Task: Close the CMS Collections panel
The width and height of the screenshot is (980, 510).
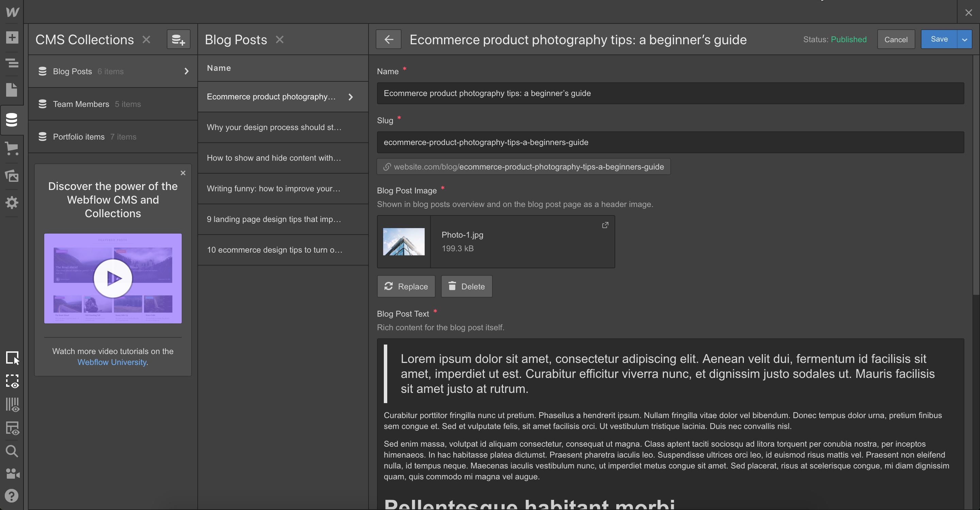Action: [146, 39]
